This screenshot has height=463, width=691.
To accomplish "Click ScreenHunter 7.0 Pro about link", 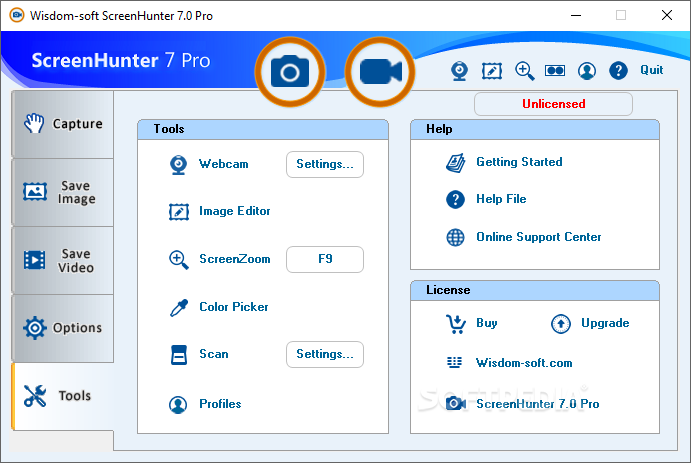I will [x=538, y=404].
